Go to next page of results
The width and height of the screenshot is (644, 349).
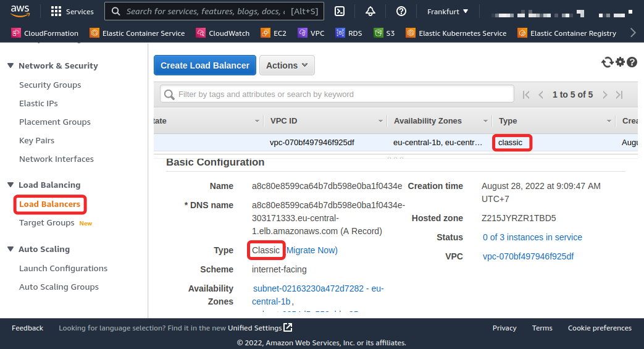tap(604, 95)
